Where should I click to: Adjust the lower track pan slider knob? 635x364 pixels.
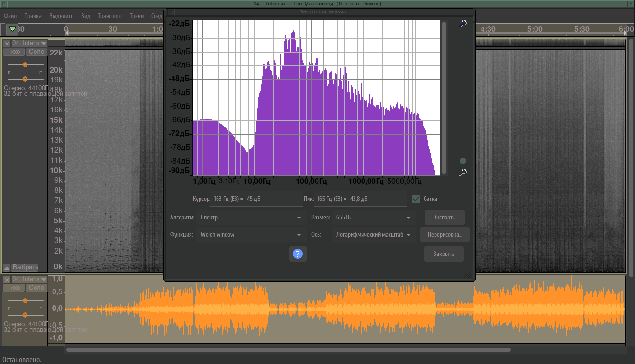pyautogui.click(x=25, y=315)
